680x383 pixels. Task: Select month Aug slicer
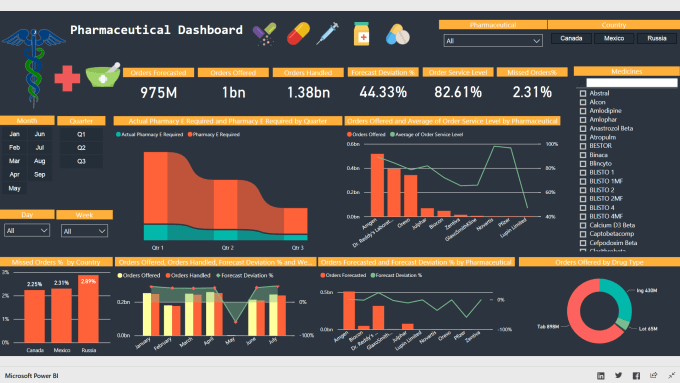[39, 161]
